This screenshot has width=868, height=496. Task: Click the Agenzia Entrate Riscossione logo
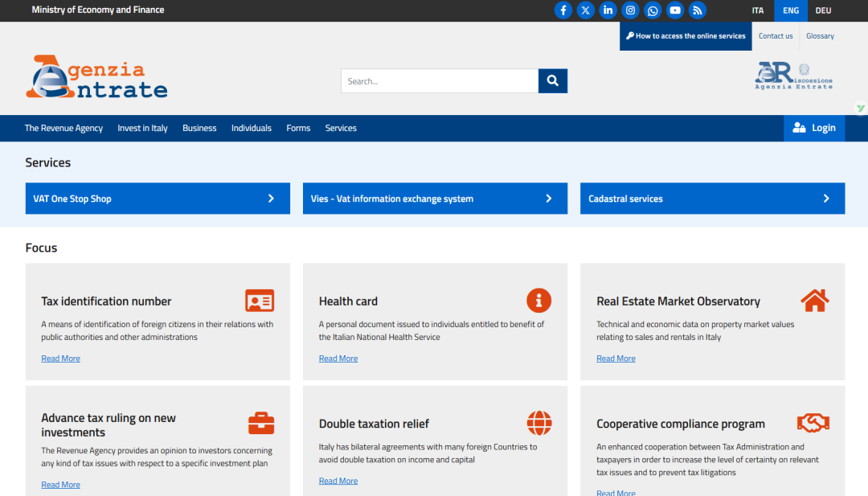[793, 76]
